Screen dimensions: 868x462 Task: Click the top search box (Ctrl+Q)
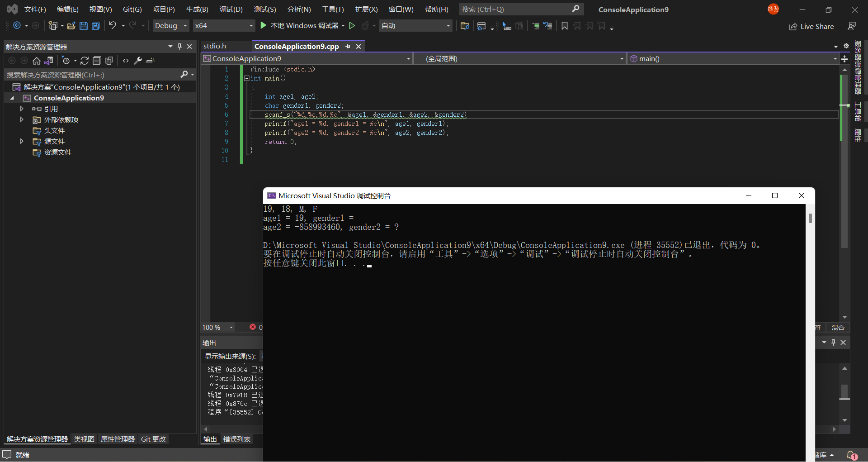[515, 10]
